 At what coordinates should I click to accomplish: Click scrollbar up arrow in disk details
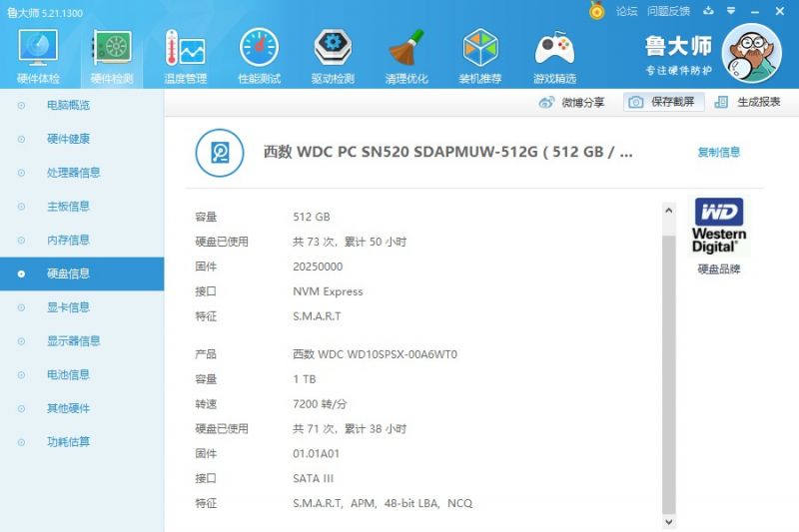point(669,211)
